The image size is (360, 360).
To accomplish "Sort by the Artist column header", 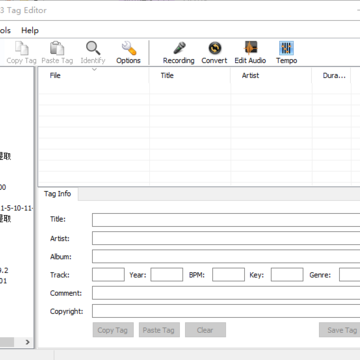I will (271, 76).
